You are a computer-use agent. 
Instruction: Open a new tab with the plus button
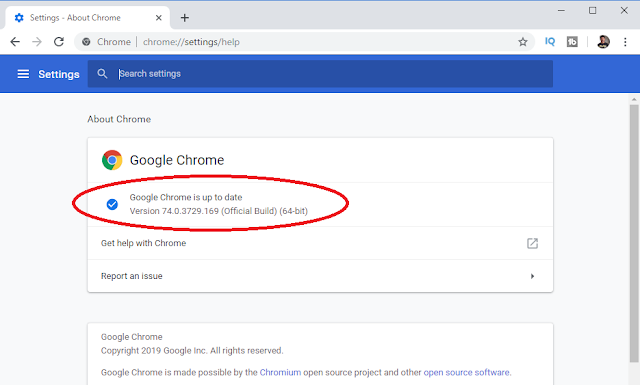pos(184,18)
